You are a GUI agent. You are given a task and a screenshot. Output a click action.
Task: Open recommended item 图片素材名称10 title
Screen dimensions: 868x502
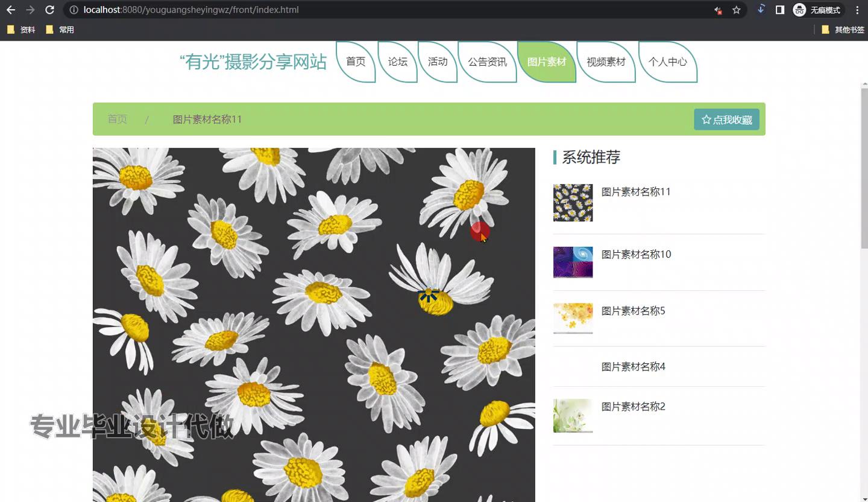click(636, 255)
